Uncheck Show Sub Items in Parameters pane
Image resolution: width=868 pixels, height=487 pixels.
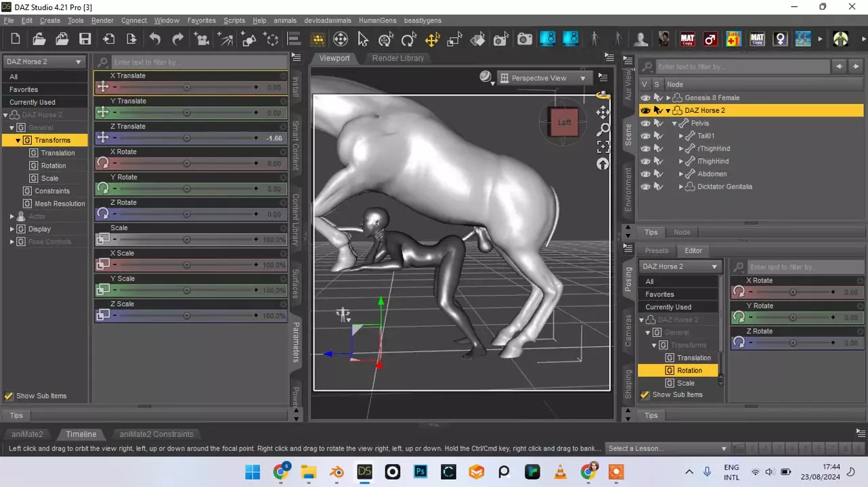point(9,396)
